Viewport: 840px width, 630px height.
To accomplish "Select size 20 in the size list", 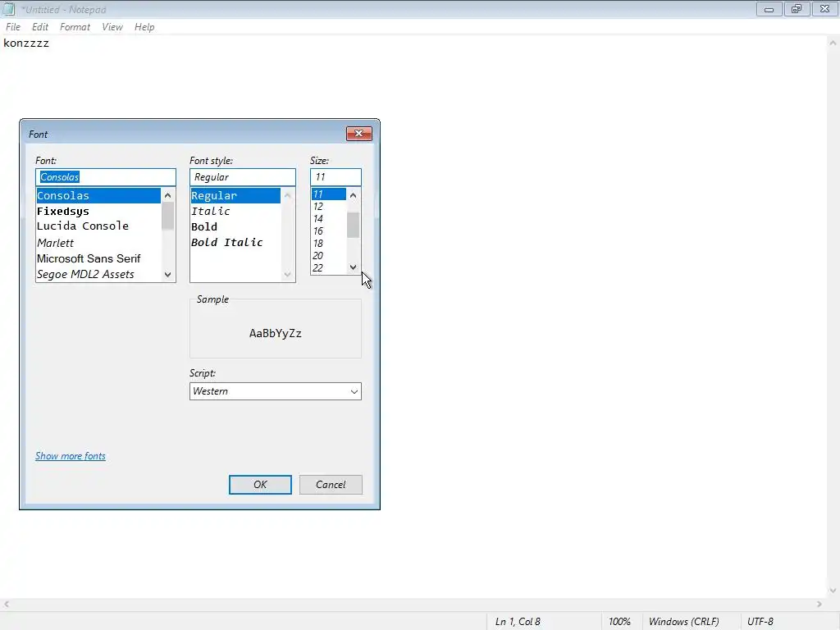I will (328, 256).
